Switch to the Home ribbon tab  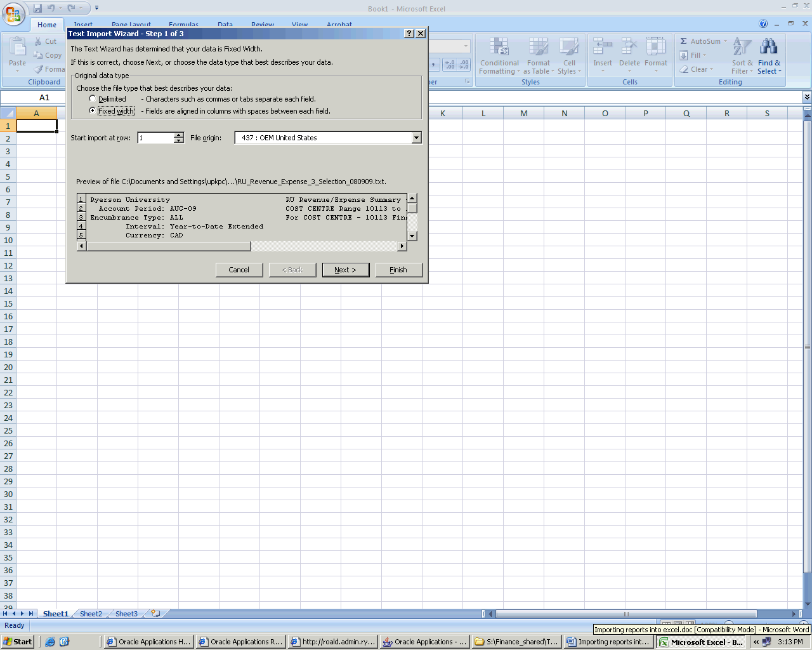[47, 25]
